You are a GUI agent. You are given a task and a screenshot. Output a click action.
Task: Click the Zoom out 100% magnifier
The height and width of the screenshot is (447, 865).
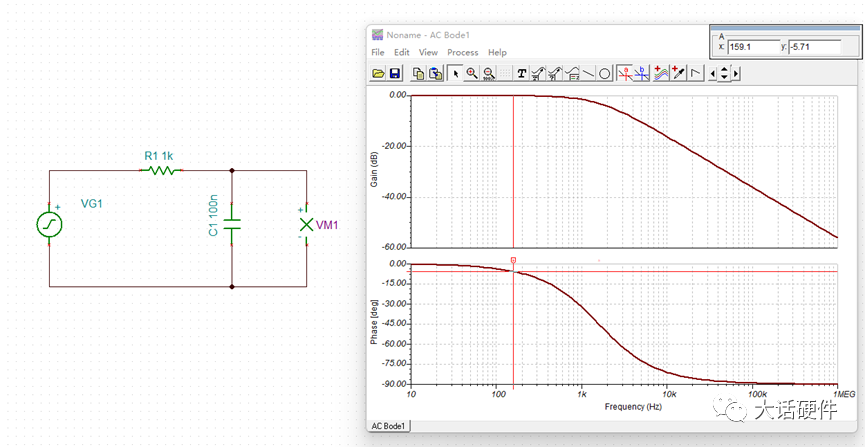[x=489, y=73]
